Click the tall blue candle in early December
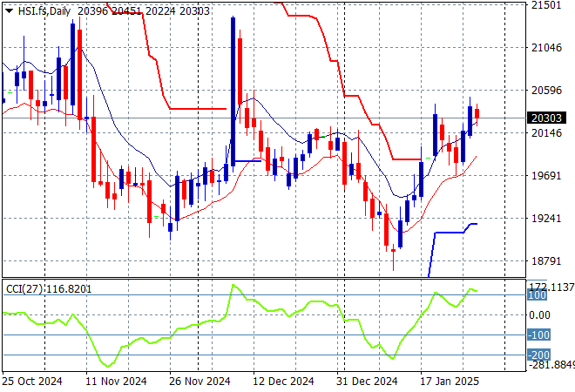Image resolution: width=575 pixels, height=392 pixels. (233, 91)
